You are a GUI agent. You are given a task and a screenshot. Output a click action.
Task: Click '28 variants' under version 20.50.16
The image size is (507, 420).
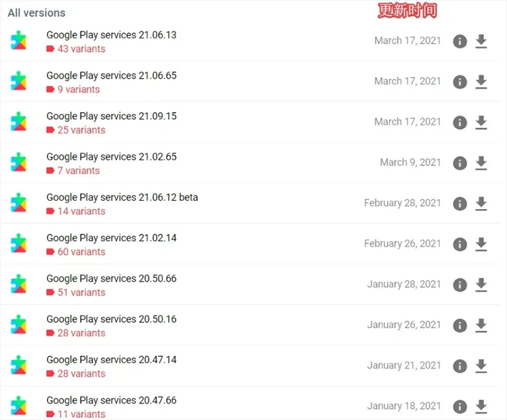coord(82,333)
